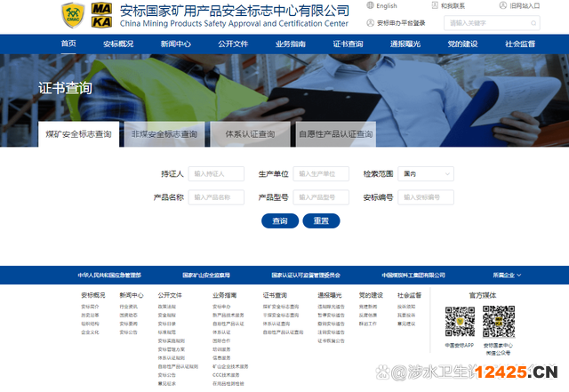Open 中国煤炭科工集团有限公司 link in blue bar
This screenshot has height=392, width=569.
pyautogui.click(x=413, y=276)
